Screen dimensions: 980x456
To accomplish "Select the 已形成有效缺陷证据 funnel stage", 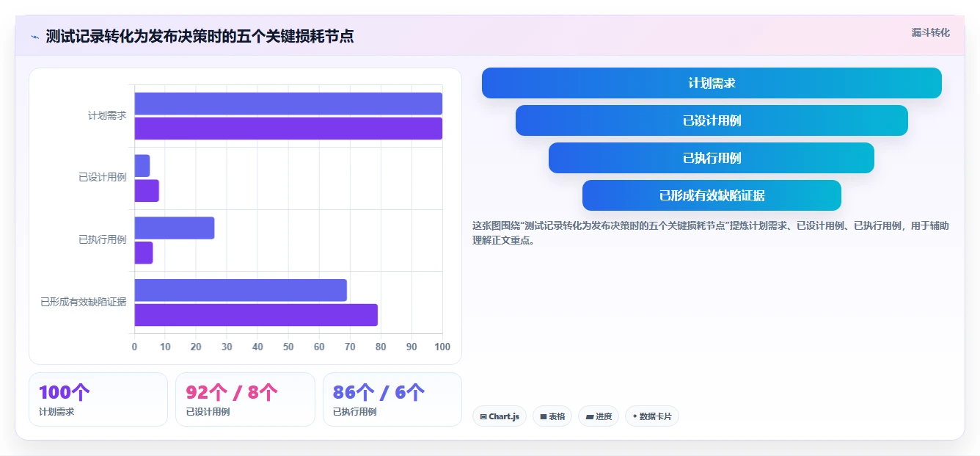I will (x=712, y=195).
